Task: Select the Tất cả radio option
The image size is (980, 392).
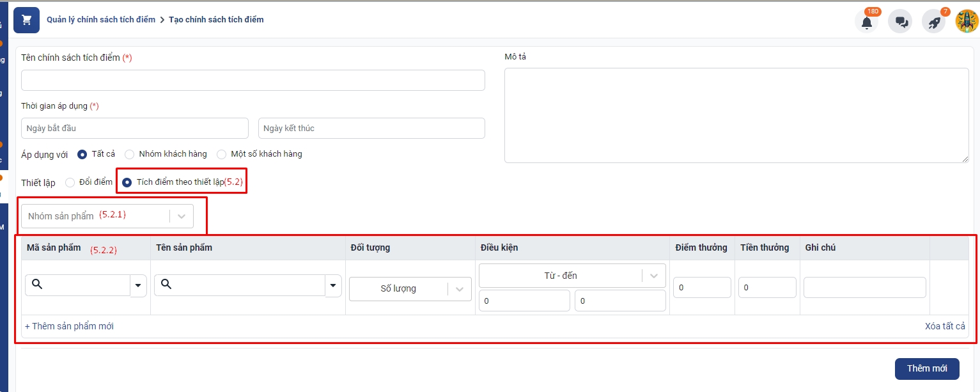Action: [x=82, y=154]
